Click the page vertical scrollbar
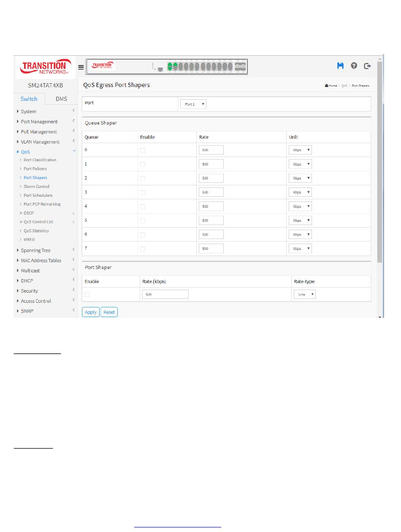Viewport: 401px width, 532px height. 379,169
